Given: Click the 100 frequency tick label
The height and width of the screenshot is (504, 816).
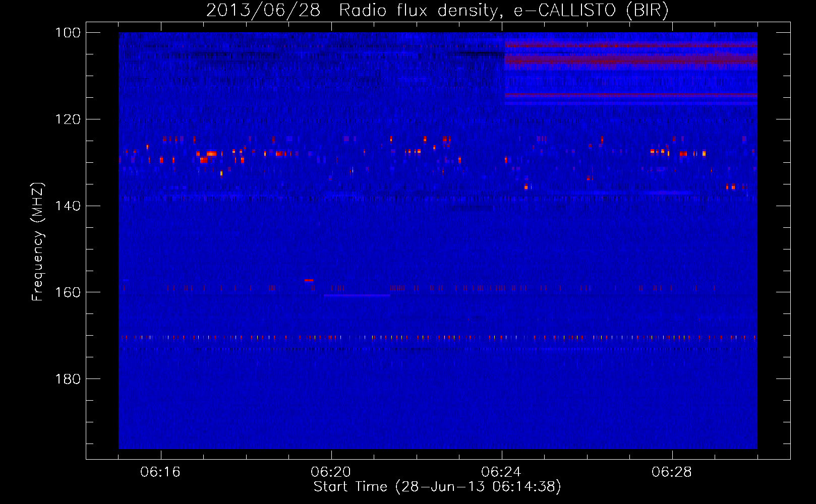Looking at the screenshot, I should click(68, 33).
